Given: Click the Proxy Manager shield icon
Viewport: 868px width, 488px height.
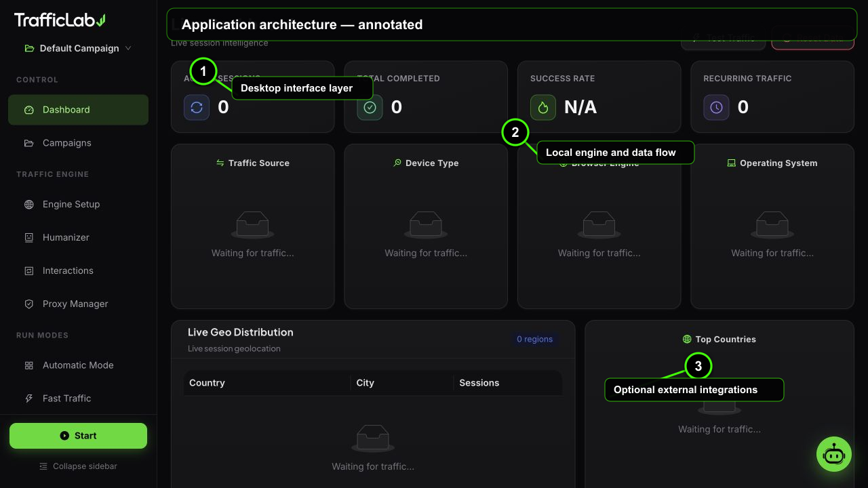Looking at the screenshot, I should point(28,304).
